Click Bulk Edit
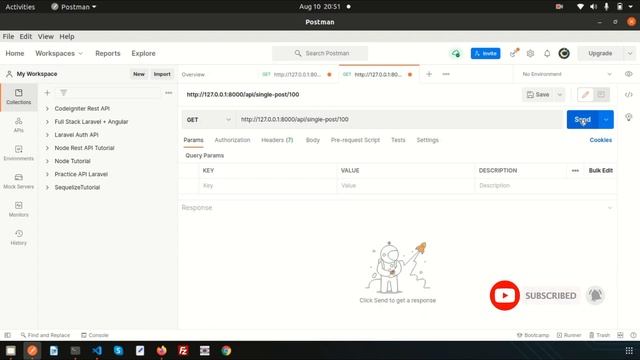Viewport: 640px width, 360px height. click(x=600, y=171)
